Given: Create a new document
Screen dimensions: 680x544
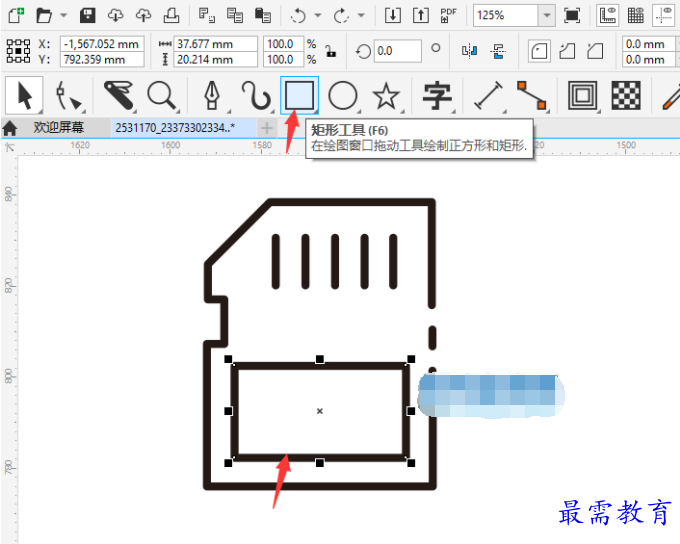Looking at the screenshot, I should (16, 16).
